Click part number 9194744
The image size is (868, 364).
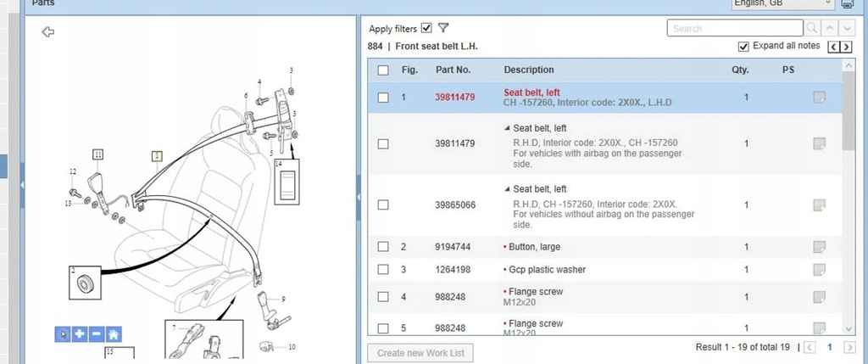pos(453,247)
